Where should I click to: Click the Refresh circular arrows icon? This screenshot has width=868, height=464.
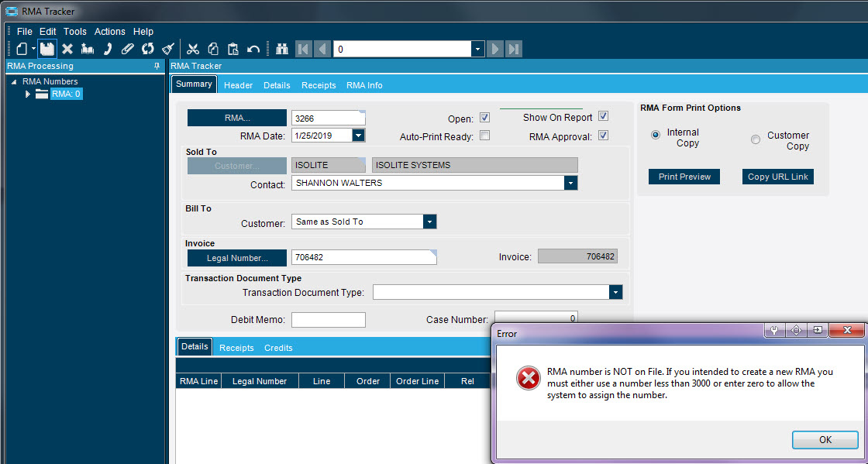point(148,49)
